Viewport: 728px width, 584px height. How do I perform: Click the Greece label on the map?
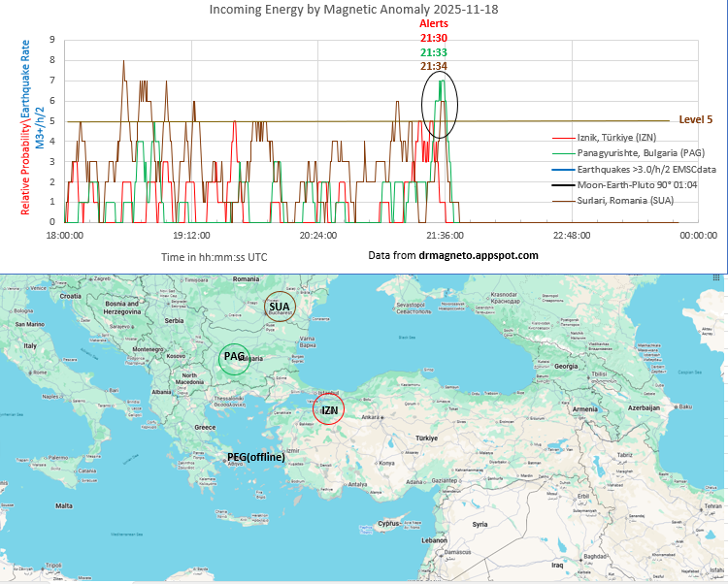coord(205,427)
